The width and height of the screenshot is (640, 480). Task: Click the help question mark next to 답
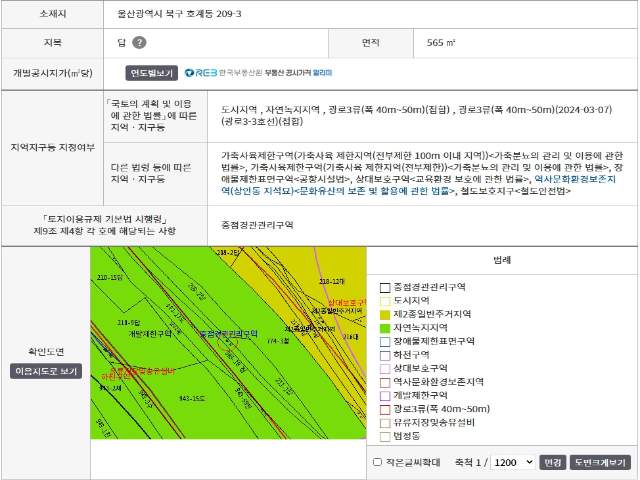(x=139, y=43)
